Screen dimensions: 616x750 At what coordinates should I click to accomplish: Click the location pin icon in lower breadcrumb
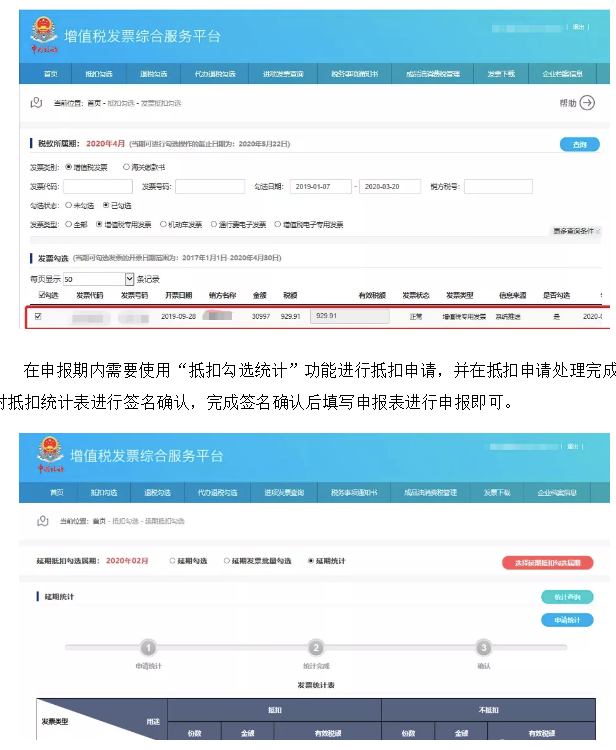coord(42,521)
